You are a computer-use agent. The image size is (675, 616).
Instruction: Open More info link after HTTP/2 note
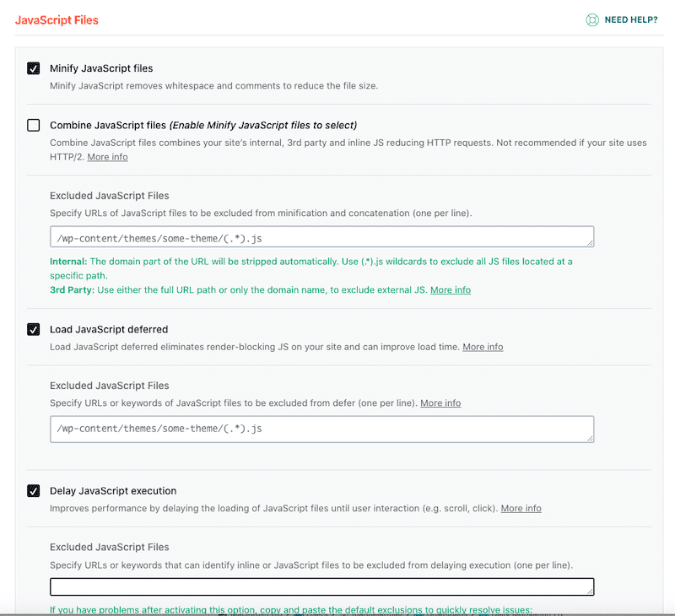[107, 157]
